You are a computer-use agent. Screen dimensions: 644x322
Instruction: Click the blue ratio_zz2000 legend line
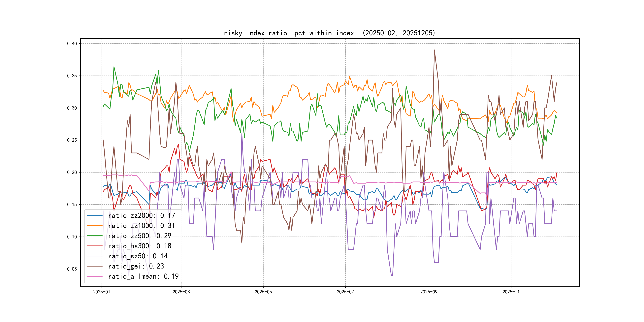[94, 215]
